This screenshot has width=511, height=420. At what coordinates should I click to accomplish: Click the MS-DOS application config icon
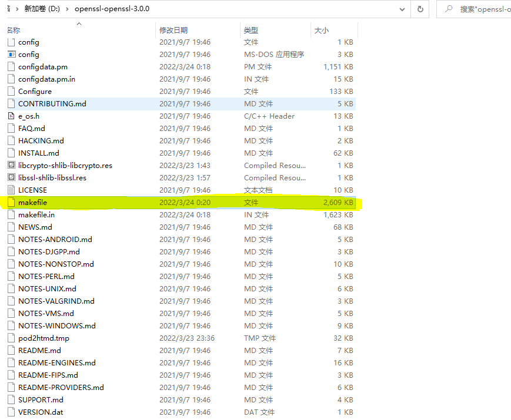(x=11, y=55)
